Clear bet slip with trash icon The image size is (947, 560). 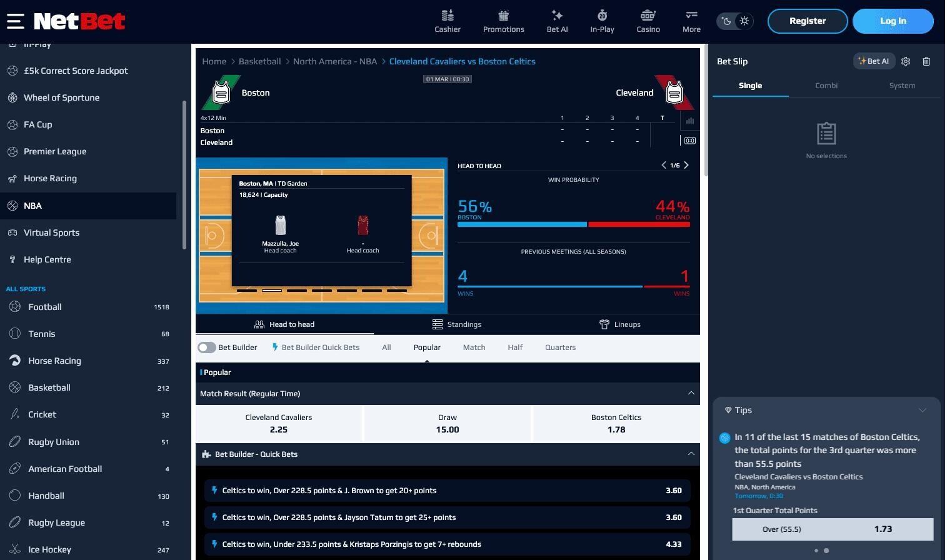(x=926, y=61)
